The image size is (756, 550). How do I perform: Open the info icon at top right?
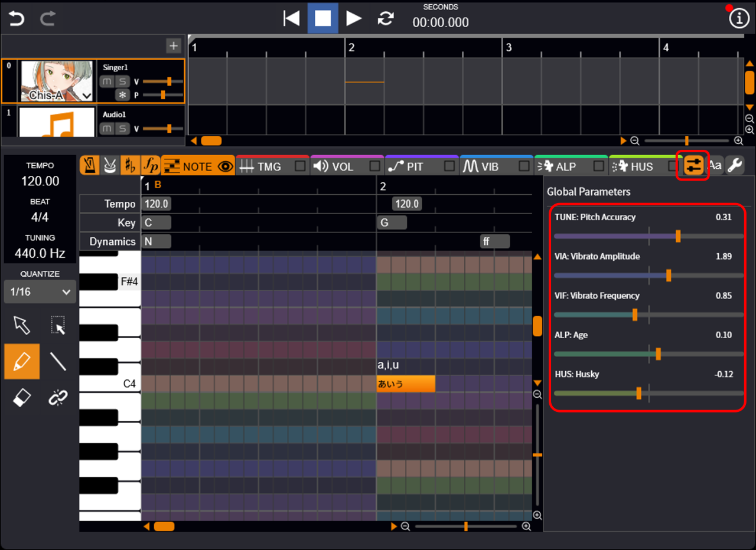pyautogui.click(x=739, y=18)
